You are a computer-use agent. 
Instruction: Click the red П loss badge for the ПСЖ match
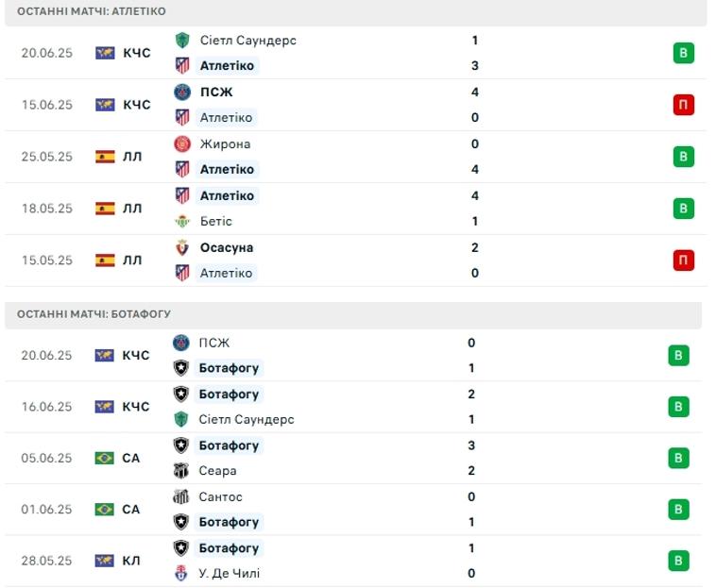(683, 105)
